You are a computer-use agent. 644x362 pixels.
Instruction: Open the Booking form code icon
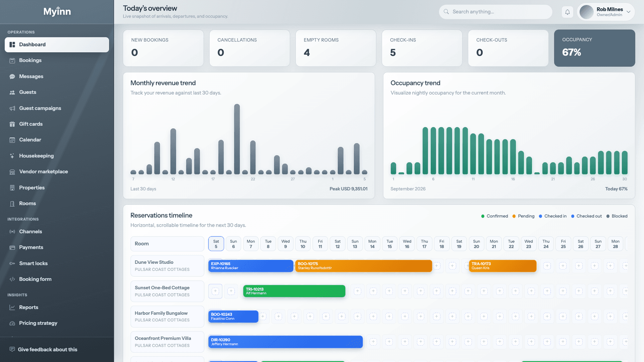point(12,279)
